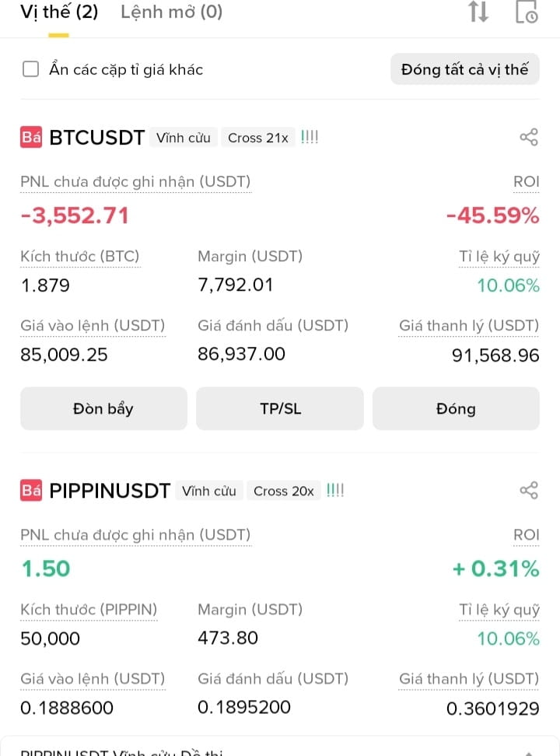Tap the red Bán badge beside BTCUSDT

31,138
